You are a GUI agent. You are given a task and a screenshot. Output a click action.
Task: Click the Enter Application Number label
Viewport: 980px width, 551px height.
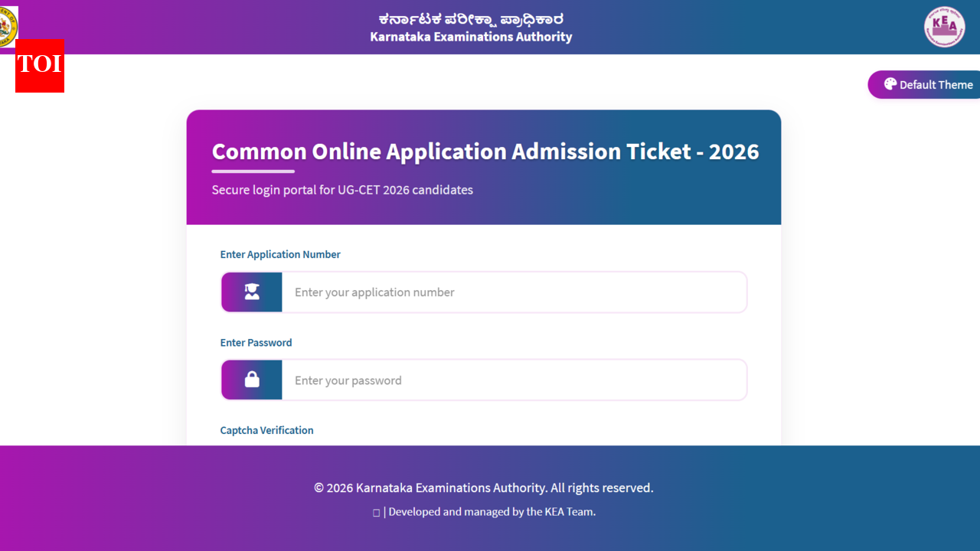[280, 255]
